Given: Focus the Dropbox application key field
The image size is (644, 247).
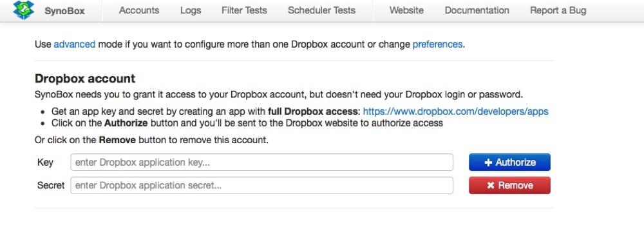Looking at the screenshot, I should tap(261, 163).
